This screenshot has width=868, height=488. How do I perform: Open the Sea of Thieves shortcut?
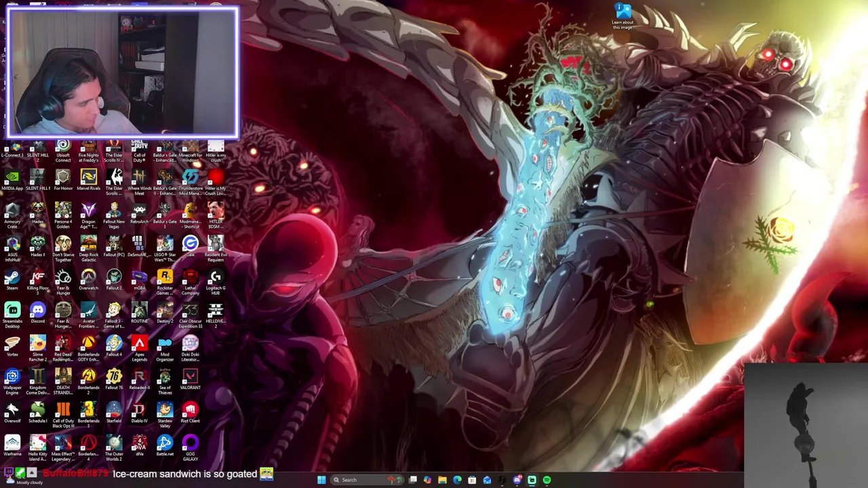165,382
